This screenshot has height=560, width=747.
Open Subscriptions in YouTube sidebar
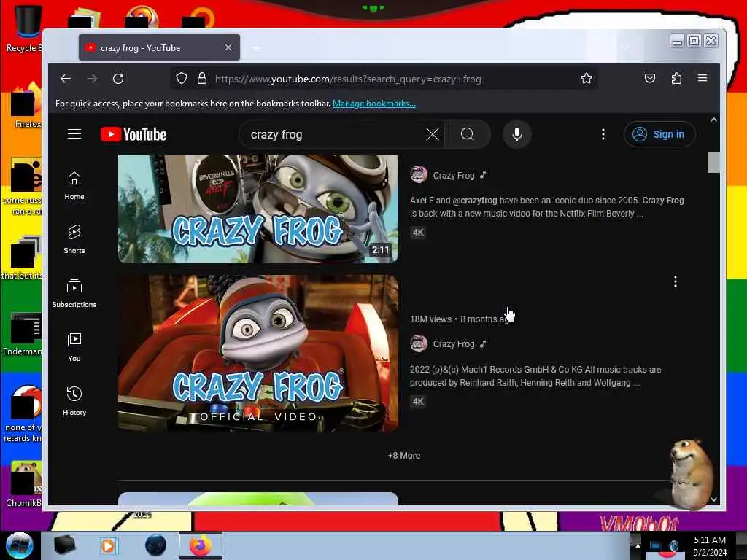click(x=74, y=293)
